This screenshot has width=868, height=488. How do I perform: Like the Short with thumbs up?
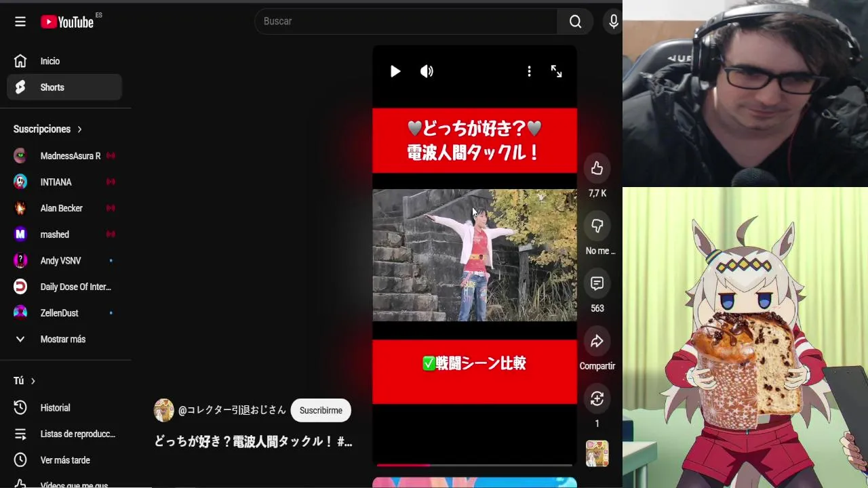coord(597,168)
